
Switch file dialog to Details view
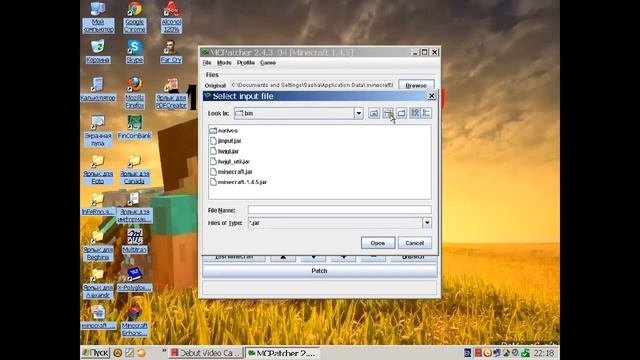(426, 113)
